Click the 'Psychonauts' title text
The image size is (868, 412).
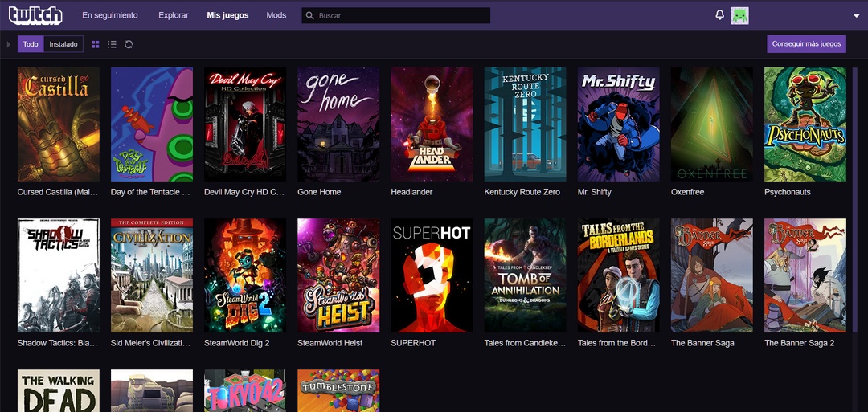[x=787, y=192]
